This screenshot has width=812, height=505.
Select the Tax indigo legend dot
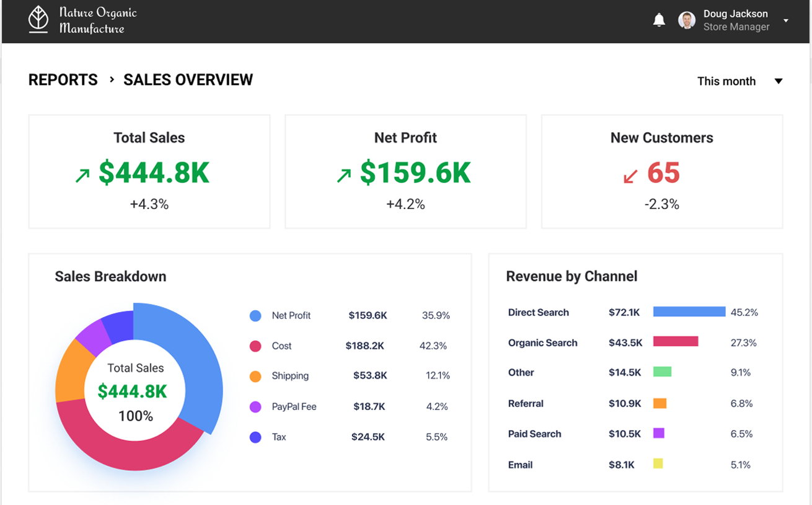(255, 437)
